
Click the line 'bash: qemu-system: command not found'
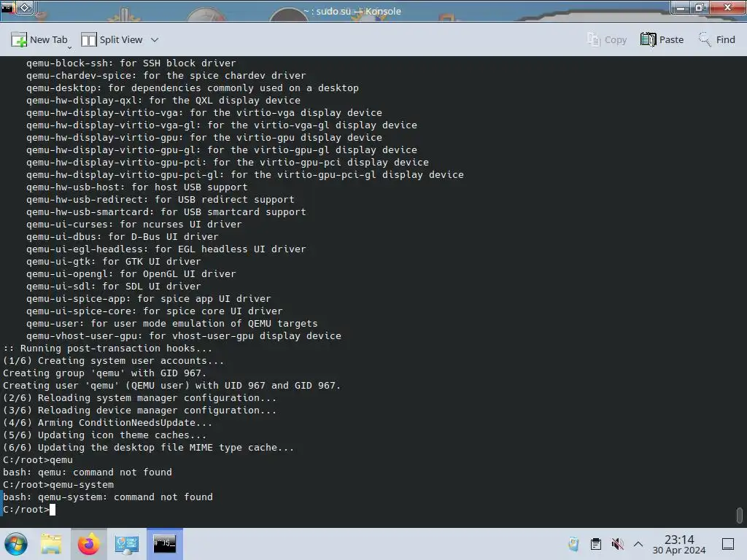pos(108,497)
